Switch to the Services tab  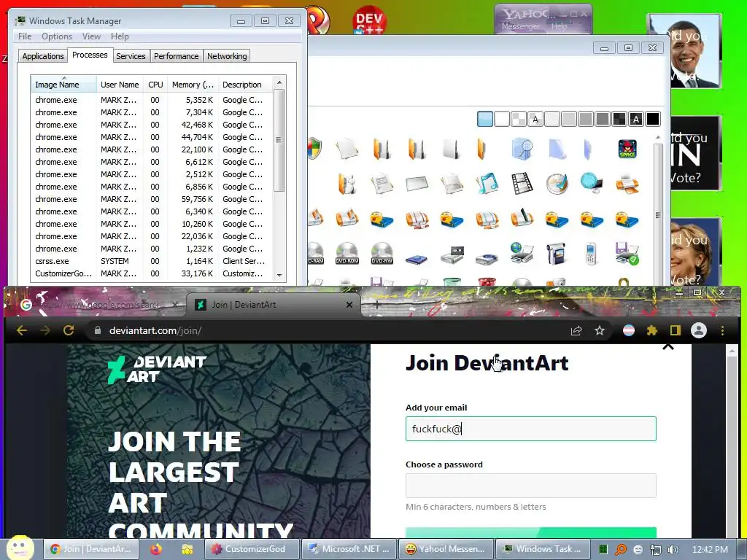pos(131,56)
